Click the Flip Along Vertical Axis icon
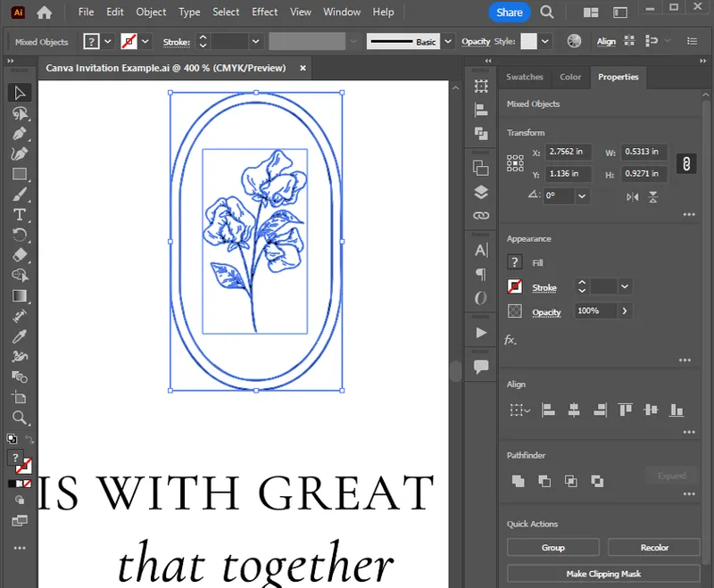 tap(631, 195)
